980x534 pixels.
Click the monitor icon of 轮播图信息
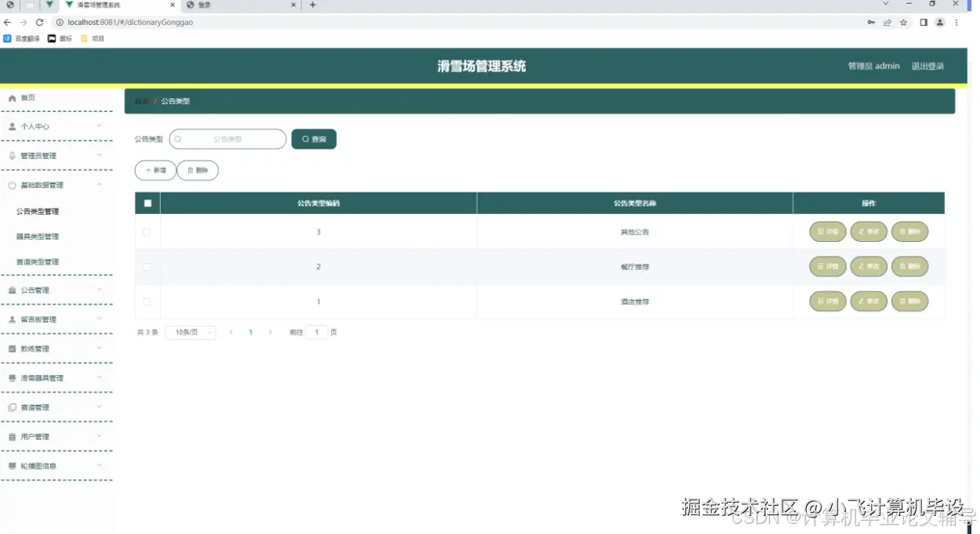click(x=13, y=466)
